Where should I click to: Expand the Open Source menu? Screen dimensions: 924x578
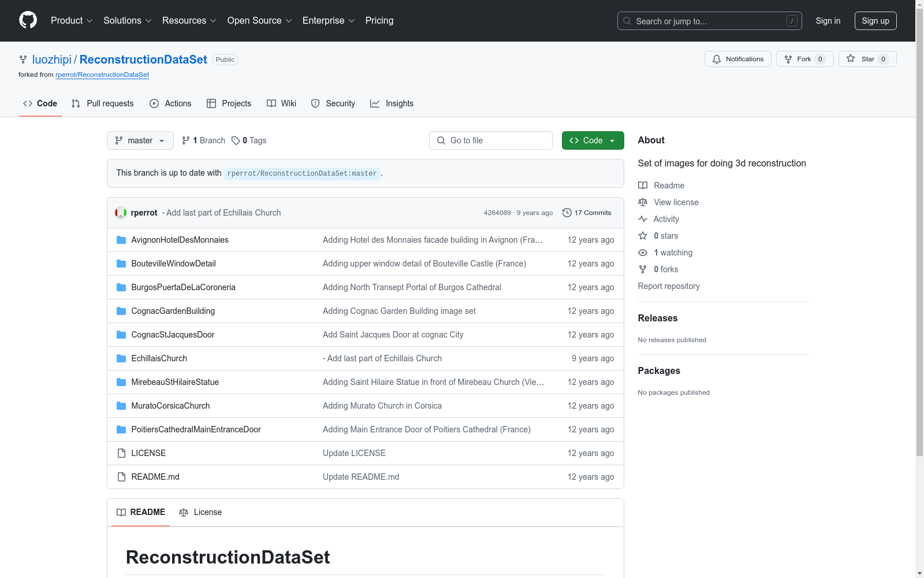pyautogui.click(x=260, y=21)
